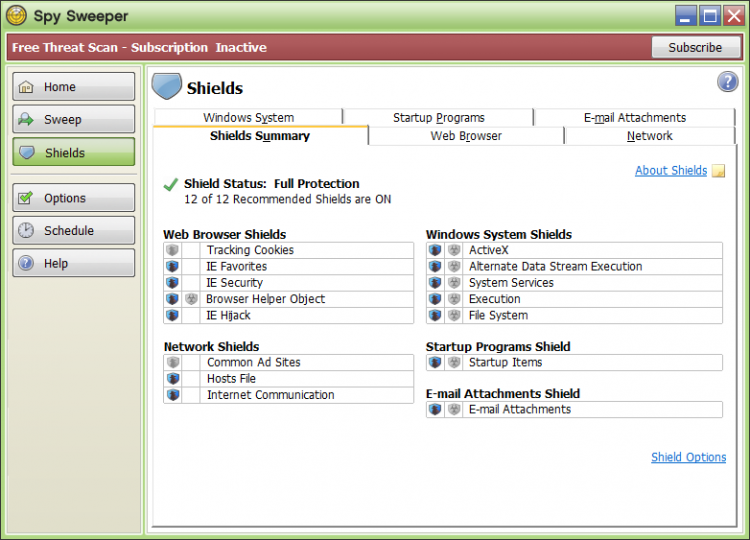The width and height of the screenshot is (750, 540).
Task: Click the blue help question mark icon
Action: click(727, 82)
